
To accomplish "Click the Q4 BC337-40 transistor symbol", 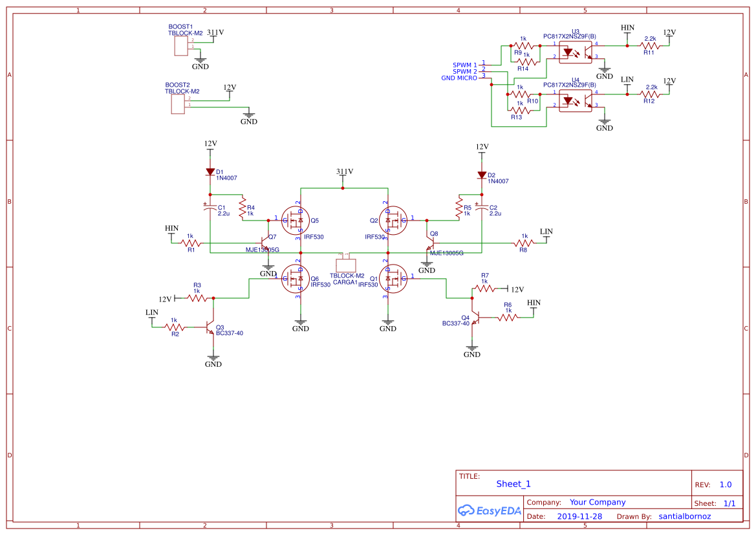I will pyautogui.click(x=475, y=318).
